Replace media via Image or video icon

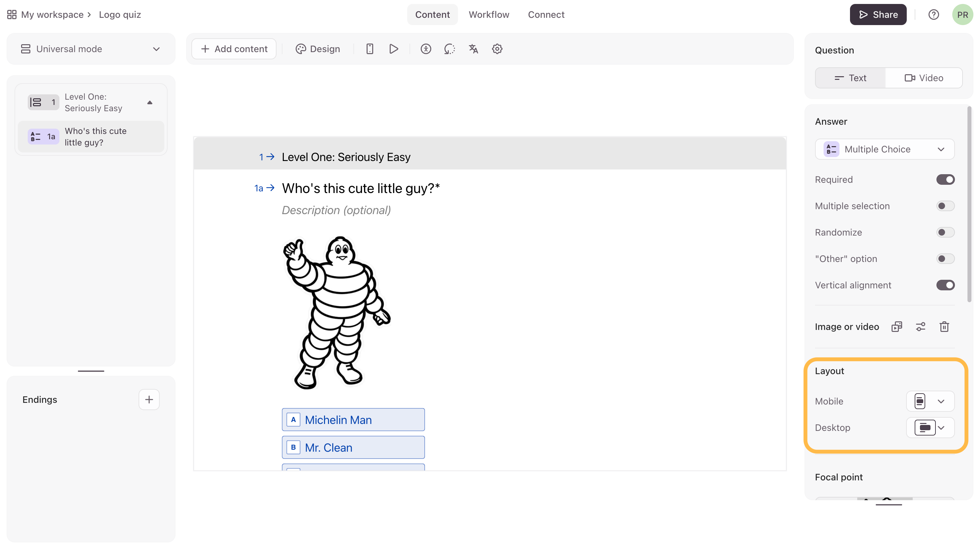(x=897, y=326)
